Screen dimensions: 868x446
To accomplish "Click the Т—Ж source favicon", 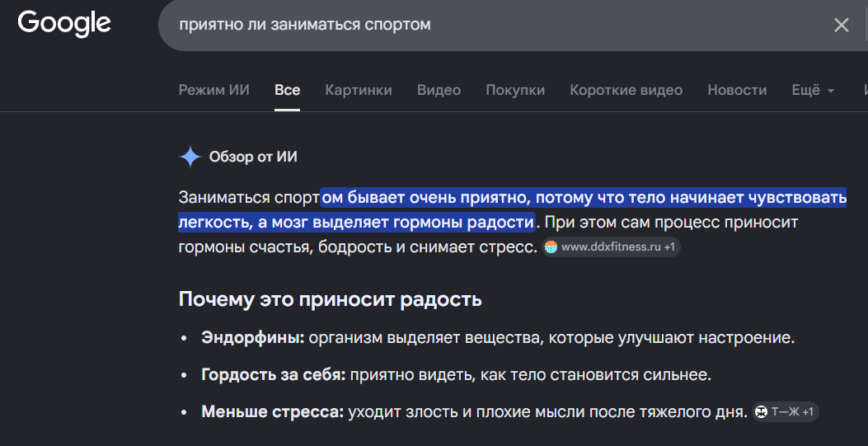I will click(x=762, y=411).
